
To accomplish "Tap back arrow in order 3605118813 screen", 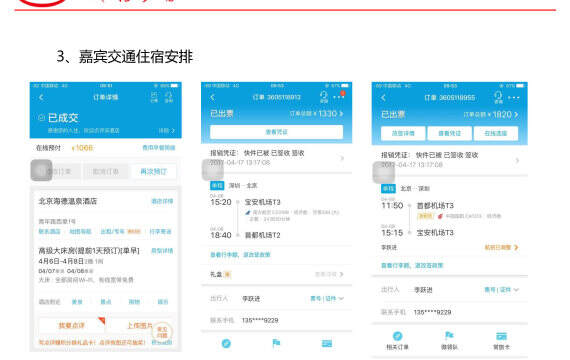I will [x=213, y=97].
